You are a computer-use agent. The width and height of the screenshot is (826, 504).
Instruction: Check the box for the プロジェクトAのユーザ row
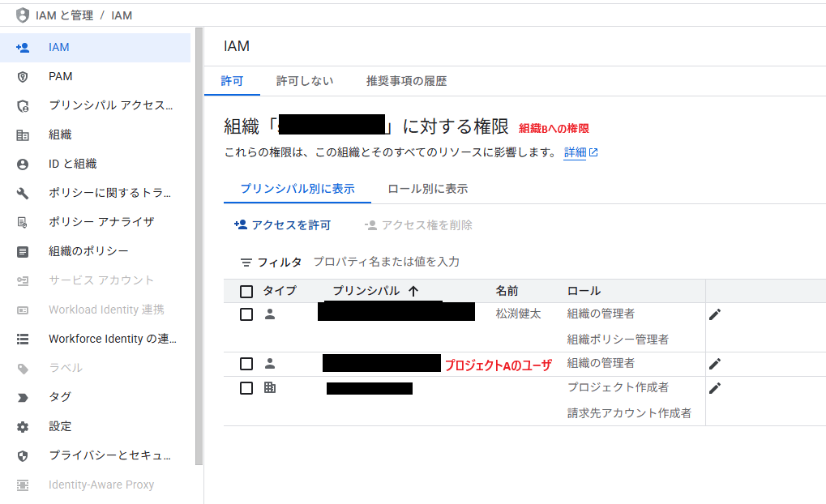[x=246, y=364]
